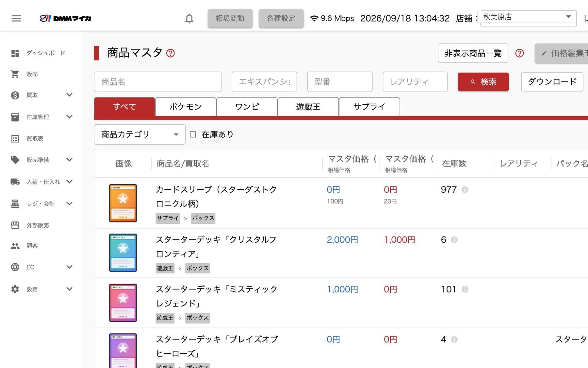Click the Wi-Fi speed indicator icon
Screen dimensions: 588x368
314,18
